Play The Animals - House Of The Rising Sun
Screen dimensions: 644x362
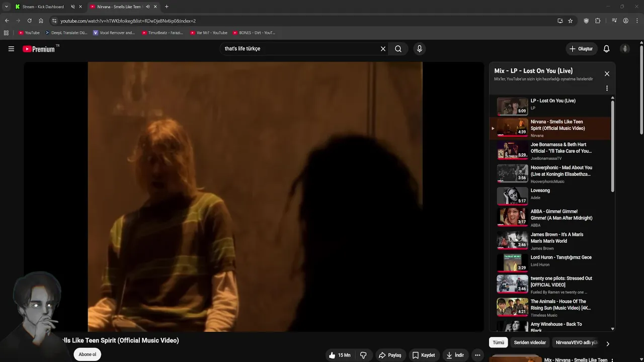(551, 308)
